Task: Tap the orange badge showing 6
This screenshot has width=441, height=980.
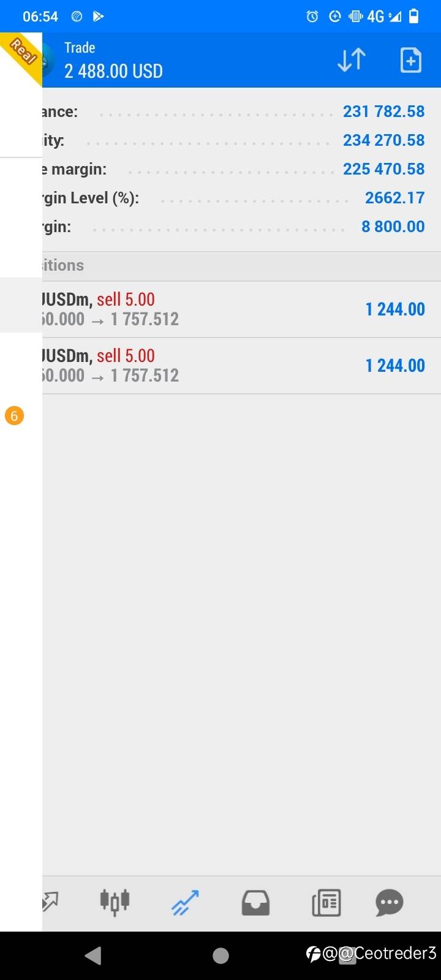Action: pos(14,416)
